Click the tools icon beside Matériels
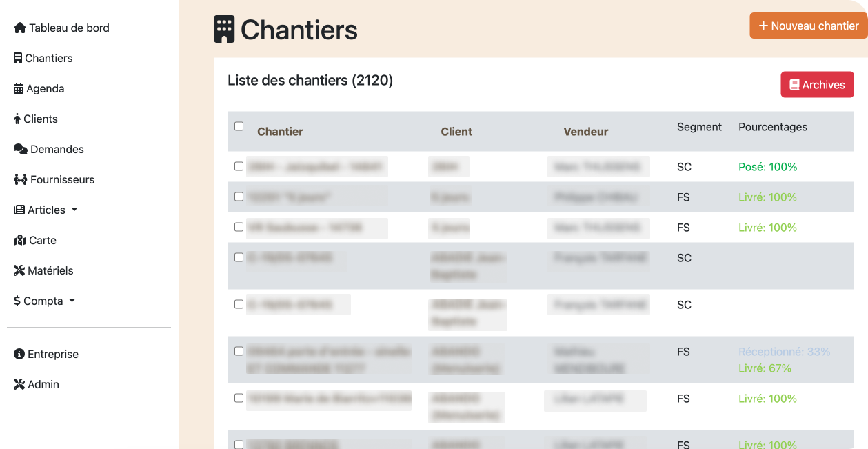 pos(19,271)
